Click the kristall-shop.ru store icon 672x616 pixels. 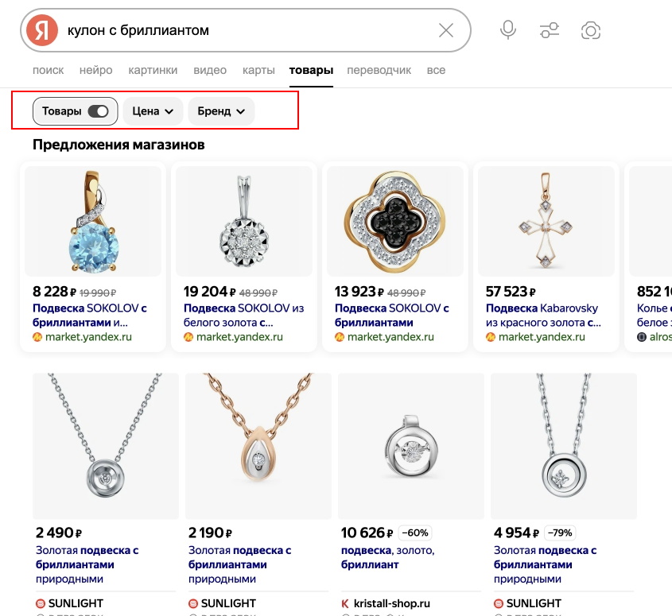346,603
